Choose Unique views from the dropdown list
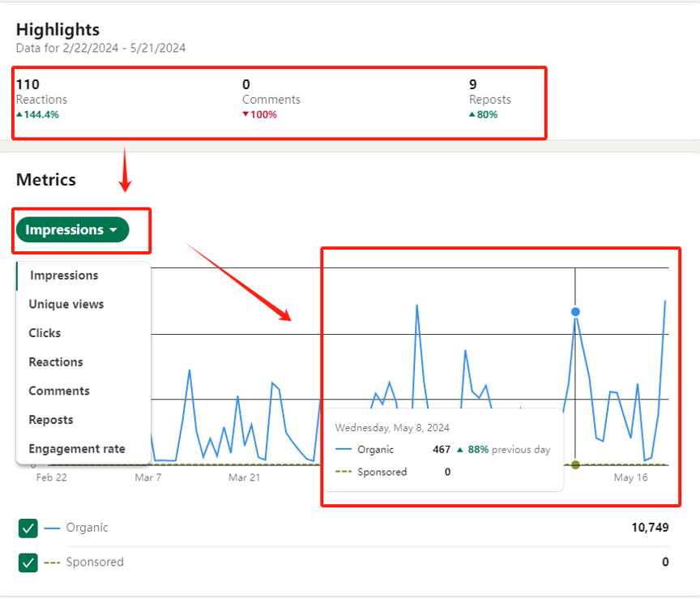 (83, 304)
